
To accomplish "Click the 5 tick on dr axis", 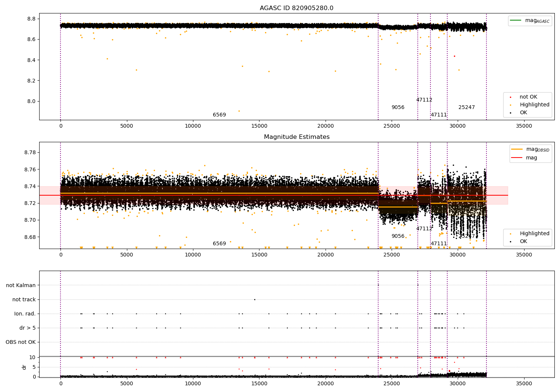I will coord(34,367).
